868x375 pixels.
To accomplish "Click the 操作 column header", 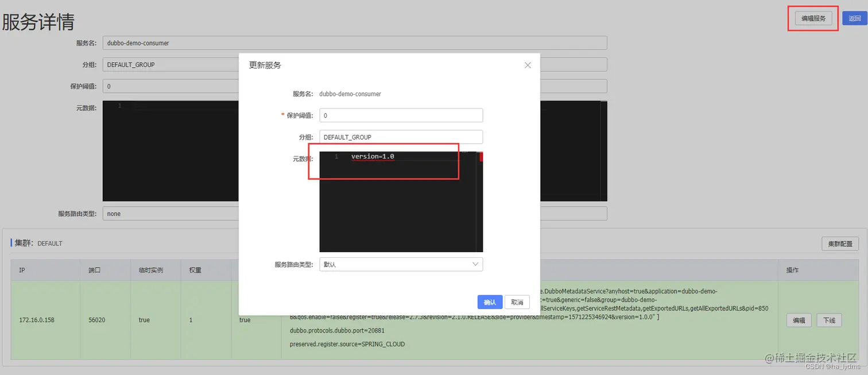I will pos(792,270).
